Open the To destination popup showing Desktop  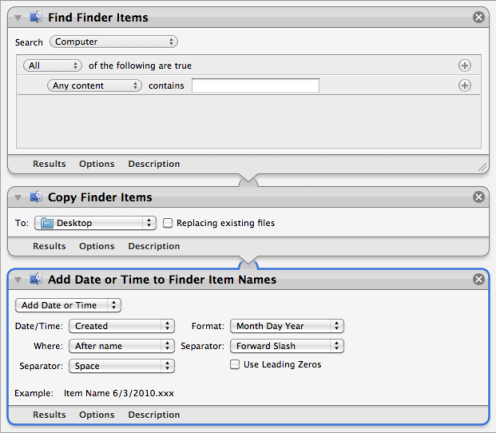point(95,223)
